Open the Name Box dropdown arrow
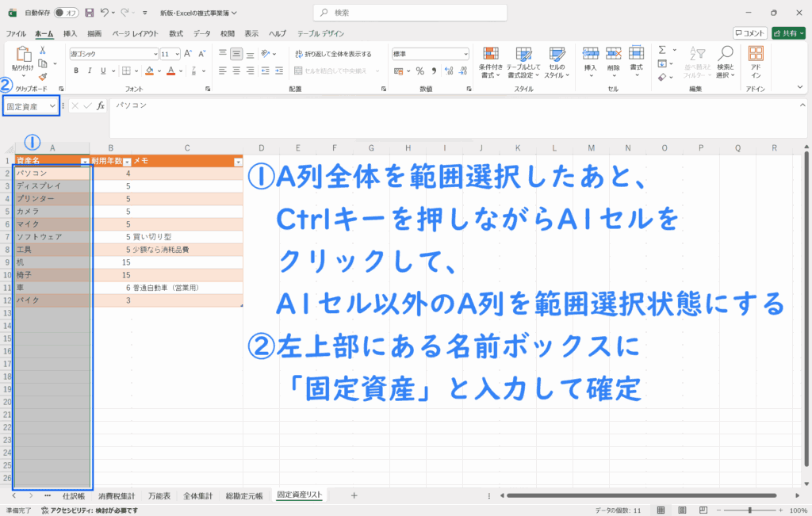The width and height of the screenshot is (812, 516). coord(52,105)
